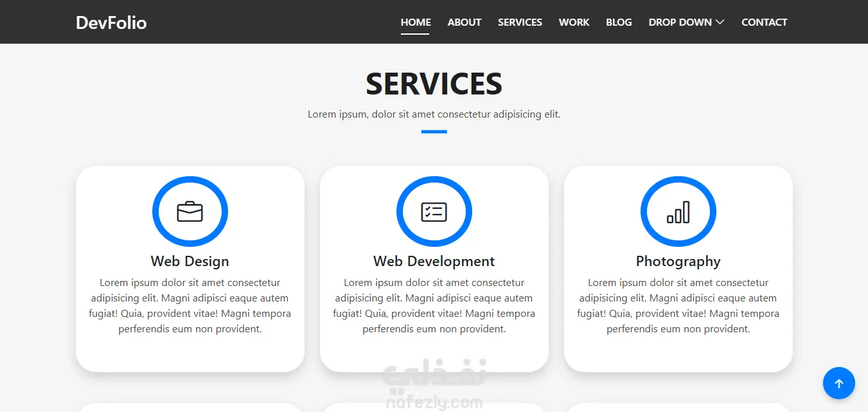868x412 pixels.
Task: Select WORK in the navigation bar
Action: coord(574,22)
